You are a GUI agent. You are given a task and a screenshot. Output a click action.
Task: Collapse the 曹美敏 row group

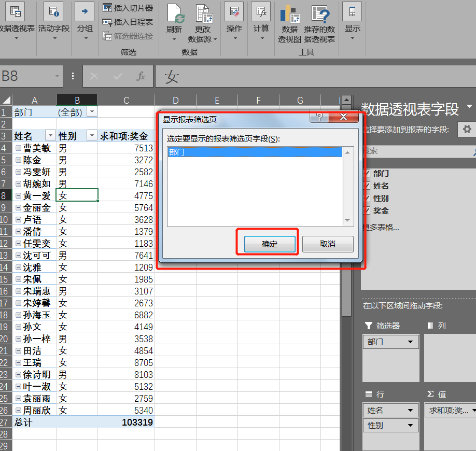click(19, 148)
